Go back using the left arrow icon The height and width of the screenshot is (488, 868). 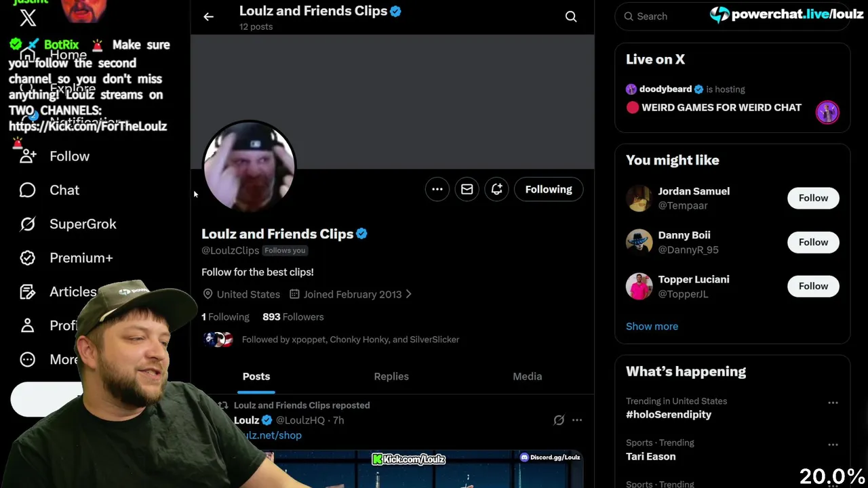pos(208,16)
